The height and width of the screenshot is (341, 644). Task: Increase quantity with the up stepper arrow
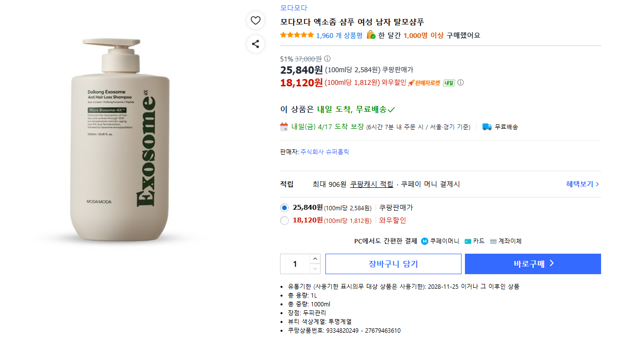315,259
